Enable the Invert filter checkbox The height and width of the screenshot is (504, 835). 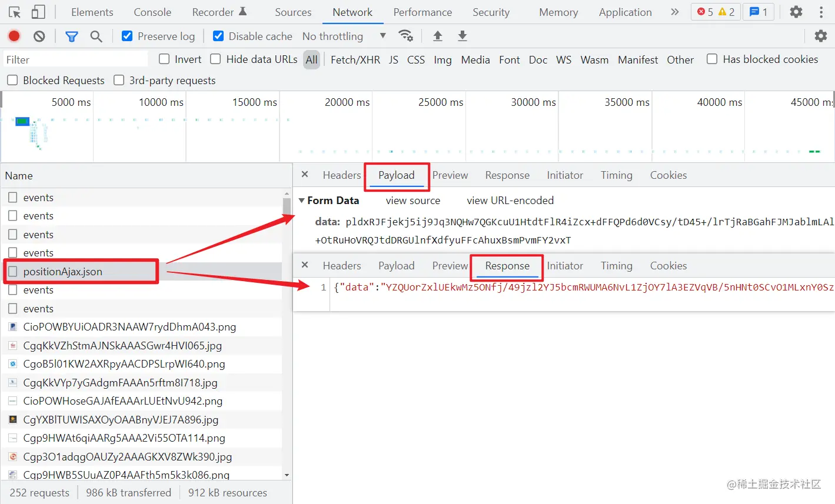tap(164, 59)
